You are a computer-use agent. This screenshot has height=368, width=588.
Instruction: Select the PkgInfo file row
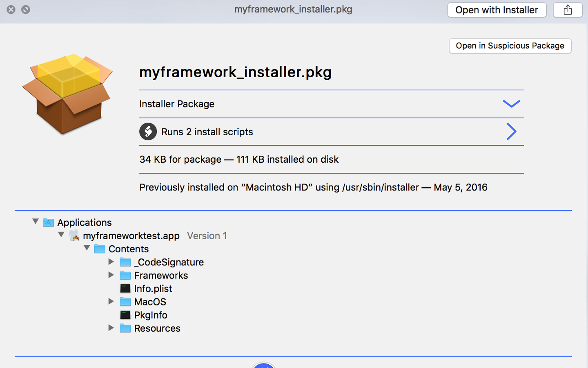151,315
